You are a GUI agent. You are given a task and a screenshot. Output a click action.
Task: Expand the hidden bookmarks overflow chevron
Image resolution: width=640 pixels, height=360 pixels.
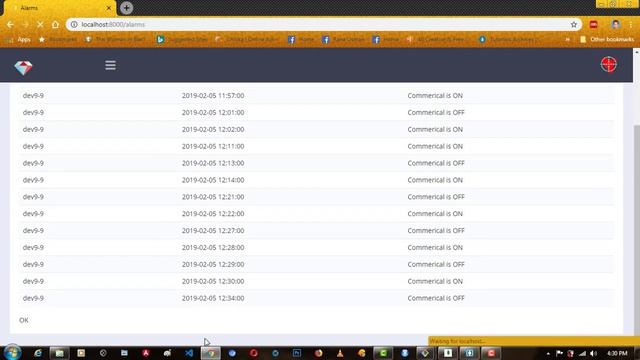pyautogui.click(x=567, y=40)
